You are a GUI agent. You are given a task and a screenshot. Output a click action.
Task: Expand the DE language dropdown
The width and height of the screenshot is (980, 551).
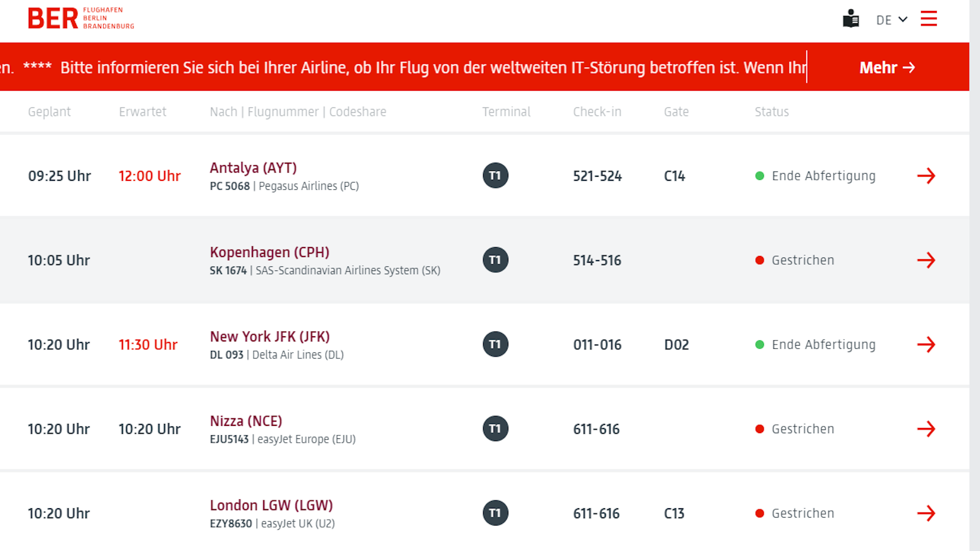891,20
